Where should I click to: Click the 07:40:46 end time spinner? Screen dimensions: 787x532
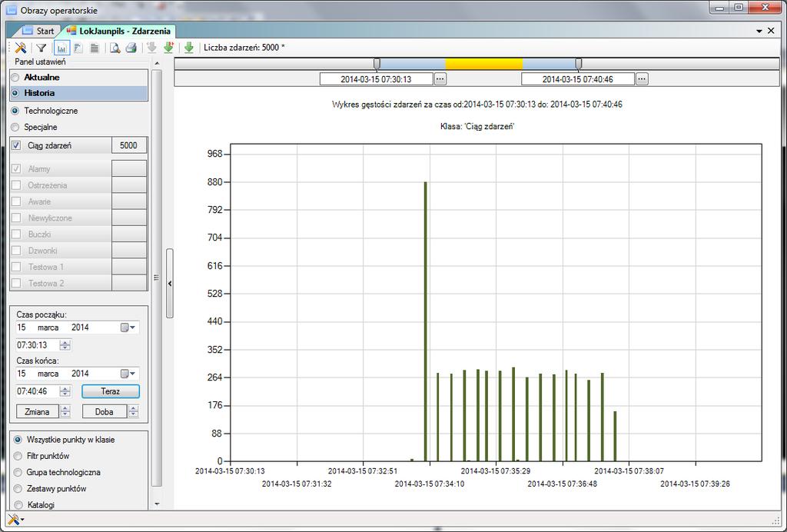(x=65, y=391)
